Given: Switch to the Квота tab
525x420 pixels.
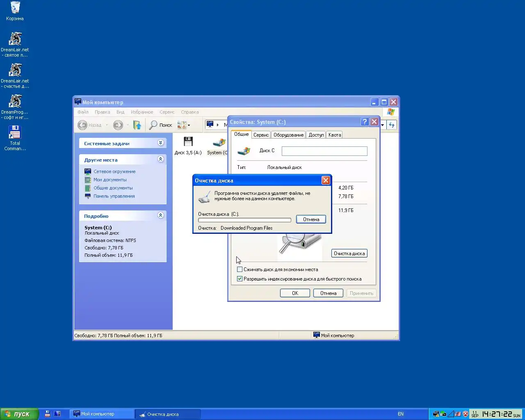Looking at the screenshot, I should coord(335,135).
